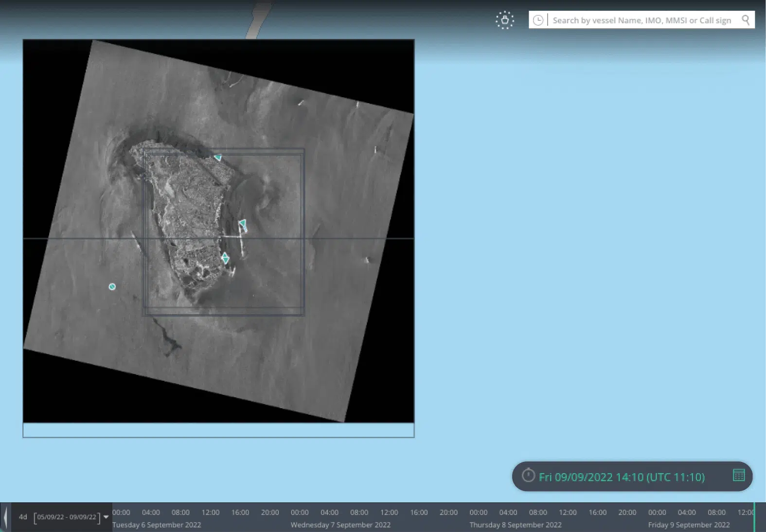Select the cyan vessel marker at southern harbor
The width and height of the screenshot is (766, 532).
click(x=225, y=258)
